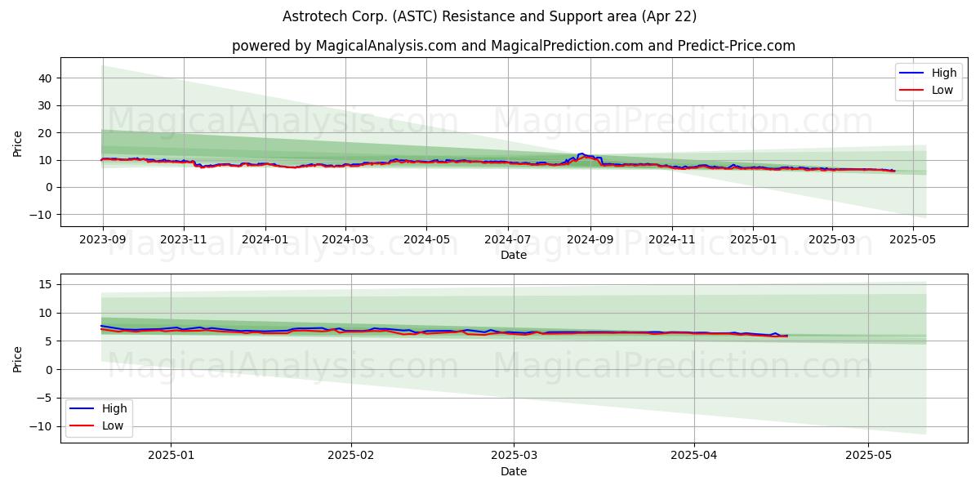Click 'Low' in the bottom chart legend

[x=113, y=425]
